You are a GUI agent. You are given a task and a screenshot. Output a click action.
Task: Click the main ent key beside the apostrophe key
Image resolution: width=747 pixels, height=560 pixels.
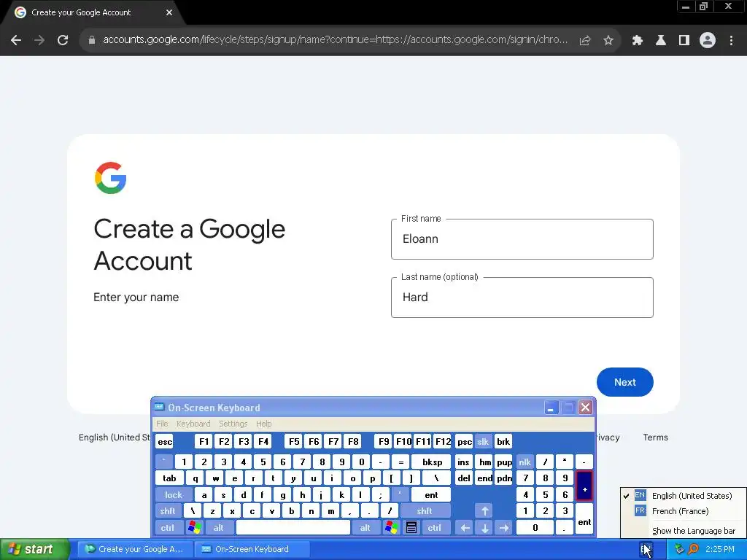pyautogui.click(x=431, y=495)
